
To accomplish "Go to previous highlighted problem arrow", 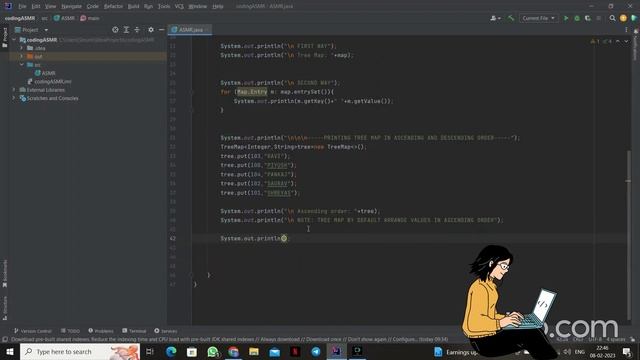I will [618, 41].
